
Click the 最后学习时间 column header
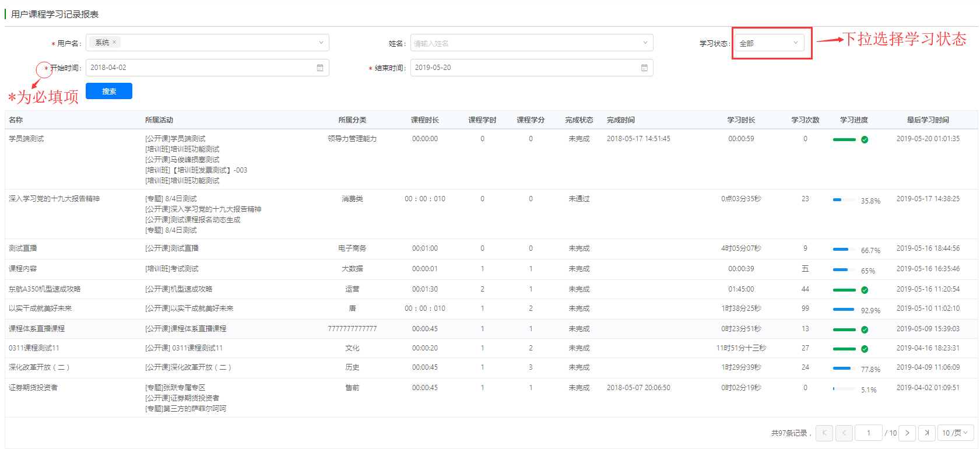tap(928, 120)
